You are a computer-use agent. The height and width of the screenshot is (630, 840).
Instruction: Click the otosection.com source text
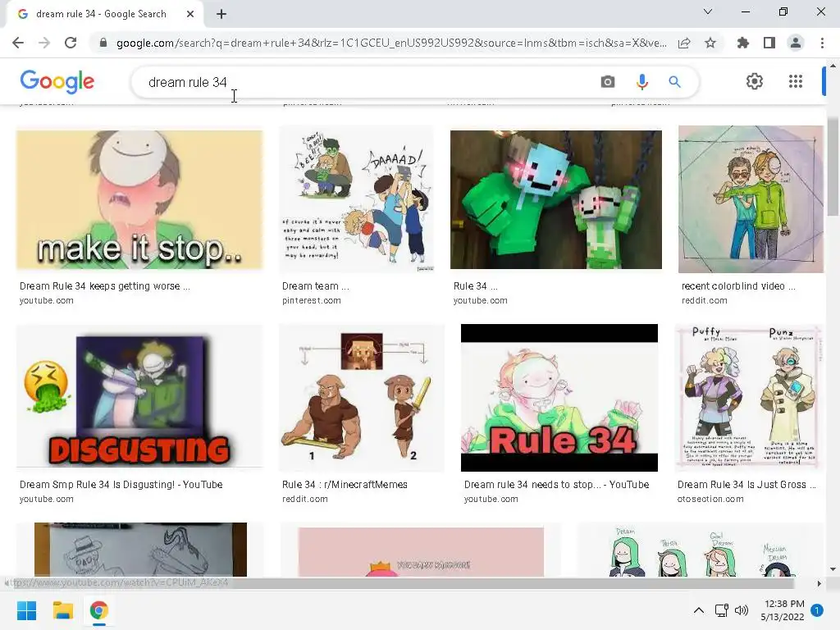coord(710,499)
